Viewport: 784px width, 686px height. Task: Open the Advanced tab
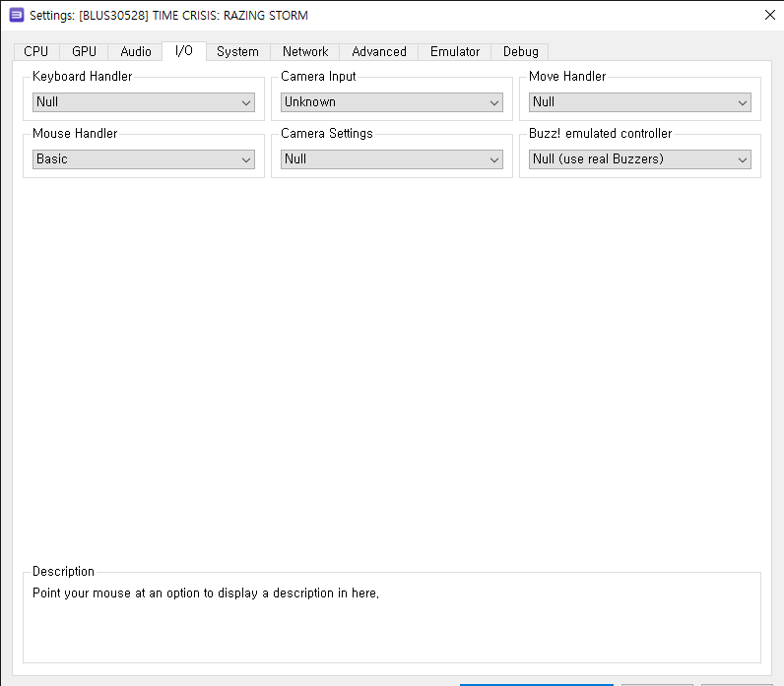click(379, 52)
